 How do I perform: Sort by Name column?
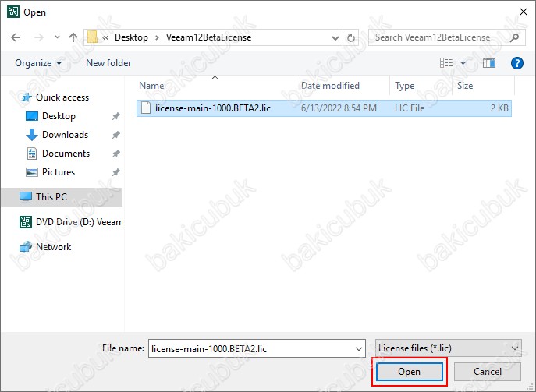(151, 86)
